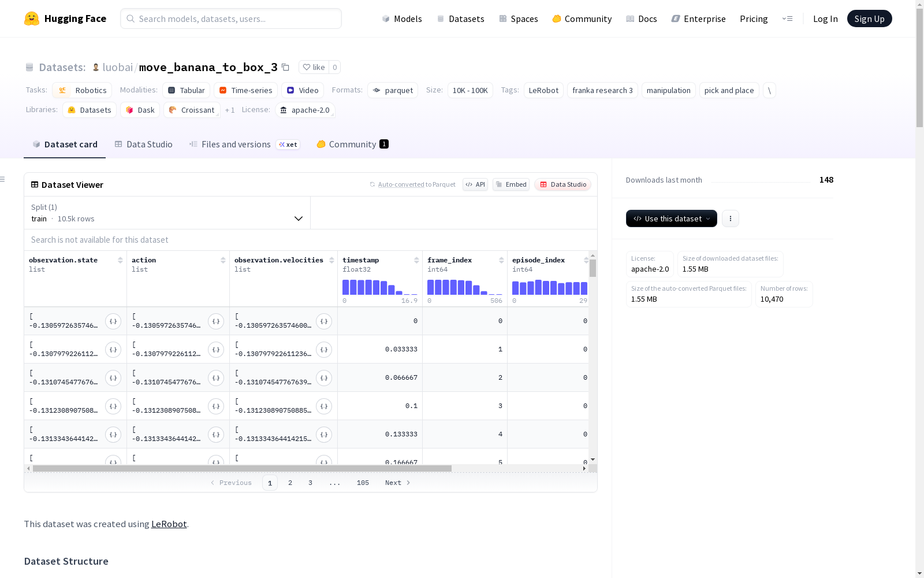Copy dataset name with the copy icon

[285, 67]
